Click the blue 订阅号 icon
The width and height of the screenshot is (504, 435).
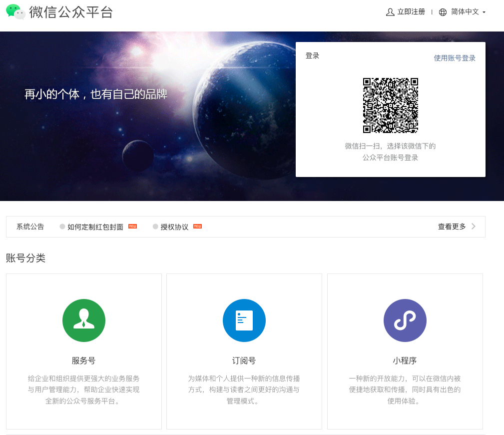(244, 320)
